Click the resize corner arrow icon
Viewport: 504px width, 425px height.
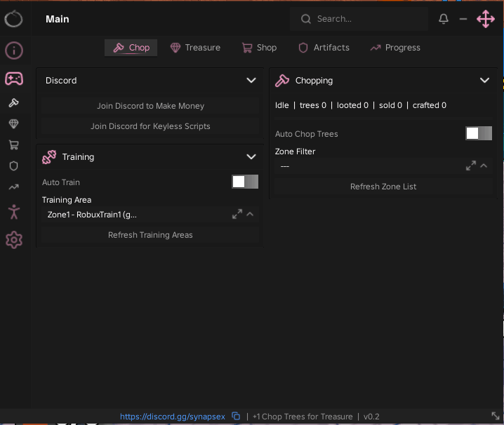(496, 416)
